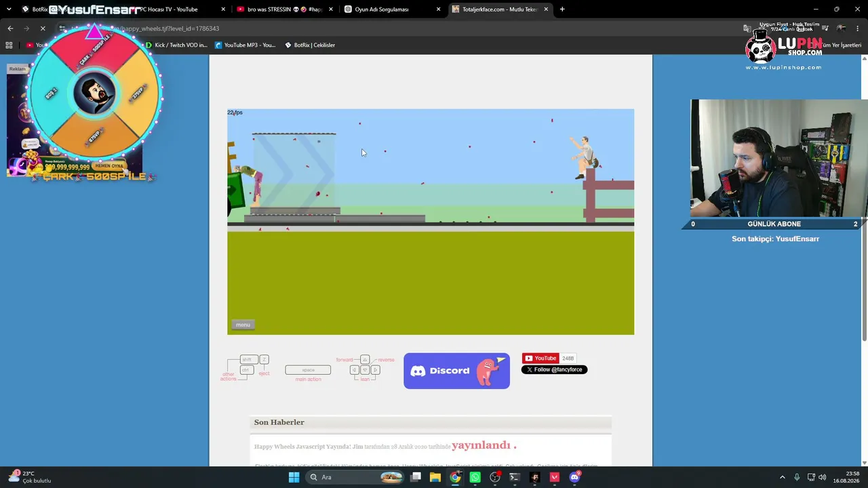Close the Totaljerkface.com tab
868x488 pixels.
tap(546, 9)
